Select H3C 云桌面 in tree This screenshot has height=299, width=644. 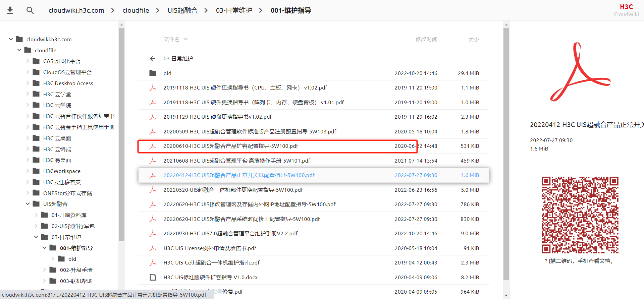pos(57,138)
